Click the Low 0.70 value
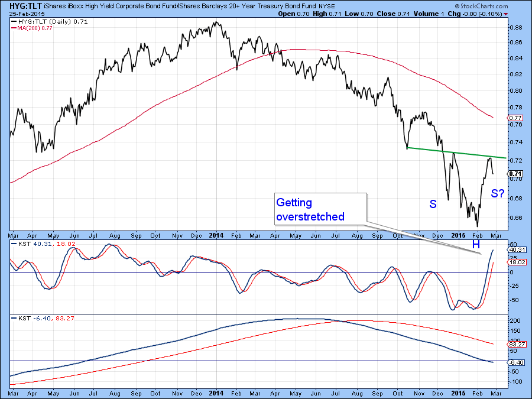 pos(359,14)
